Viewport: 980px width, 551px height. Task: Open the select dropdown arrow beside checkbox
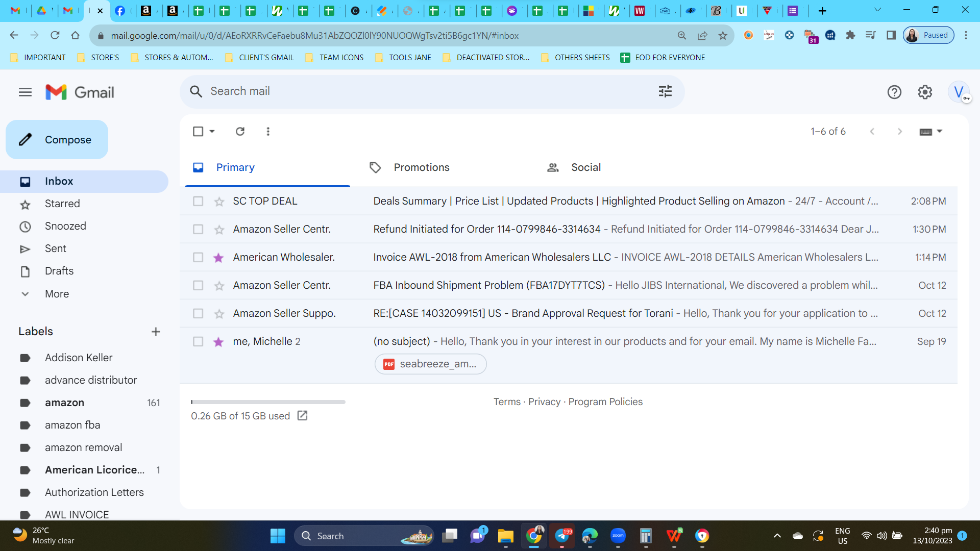212,132
